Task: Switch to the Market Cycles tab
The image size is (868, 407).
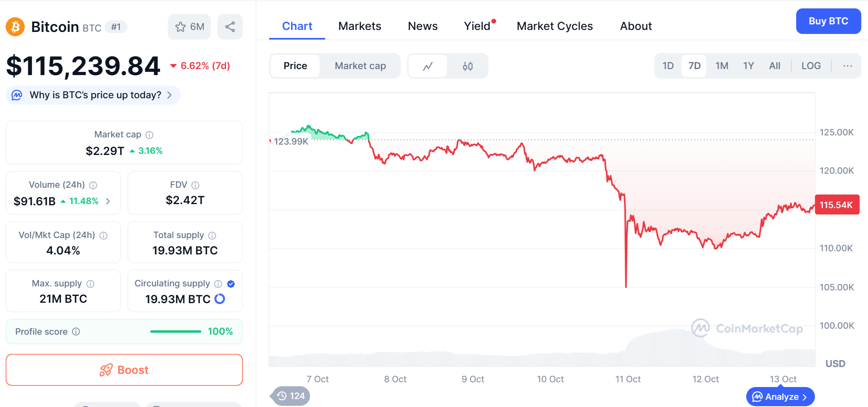Action: (554, 26)
